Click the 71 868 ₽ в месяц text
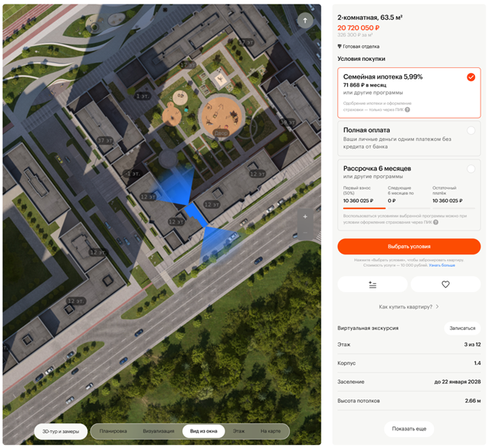 [x=365, y=85]
